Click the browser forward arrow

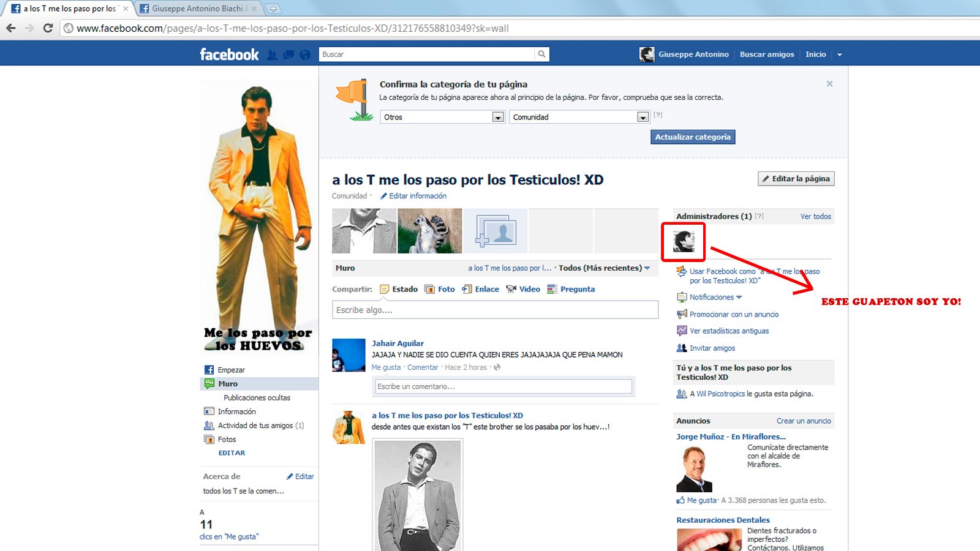pos(29,28)
